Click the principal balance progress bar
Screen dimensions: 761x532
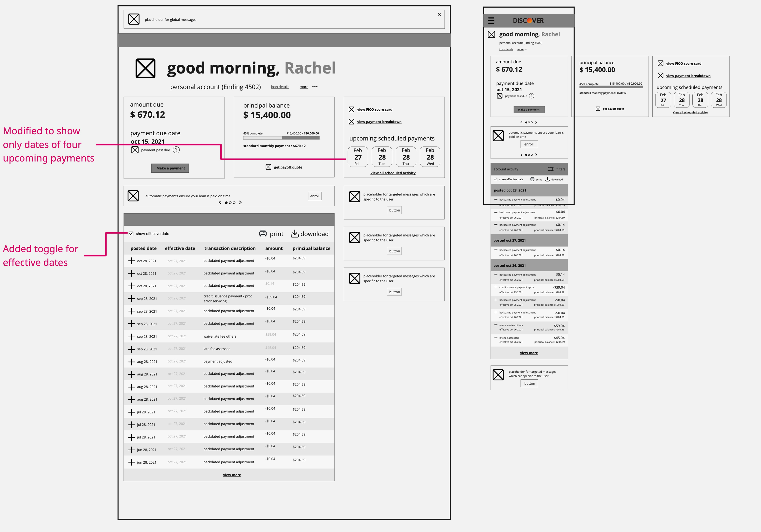(281, 138)
